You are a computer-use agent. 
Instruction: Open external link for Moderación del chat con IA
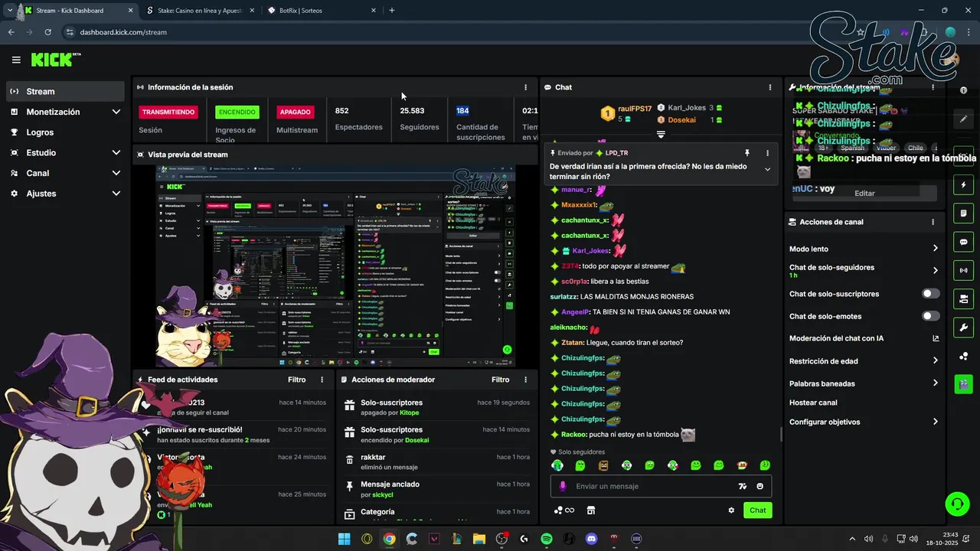936,338
